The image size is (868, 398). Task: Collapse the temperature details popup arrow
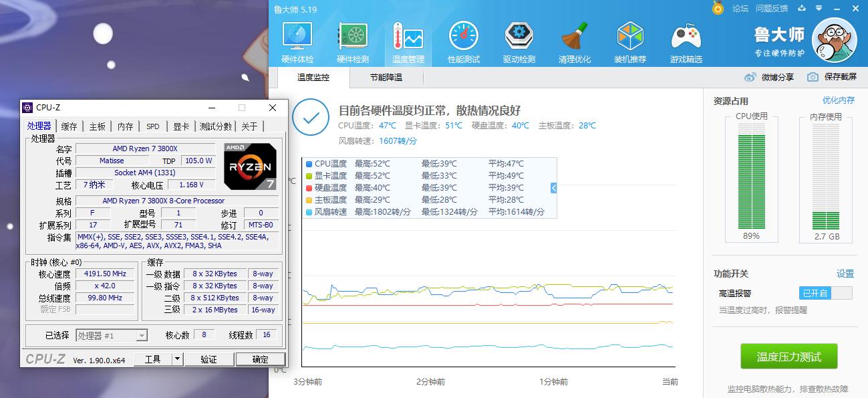(x=553, y=187)
